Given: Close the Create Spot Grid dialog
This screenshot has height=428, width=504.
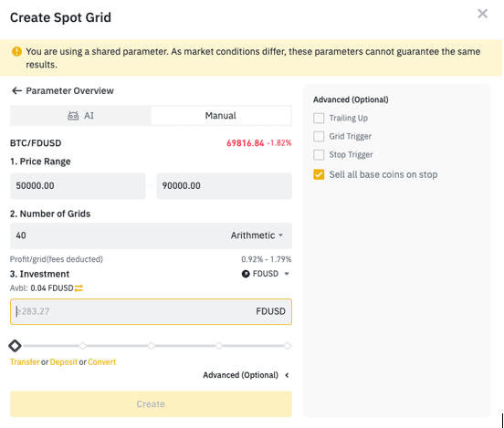Looking at the screenshot, I should [x=482, y=14].
